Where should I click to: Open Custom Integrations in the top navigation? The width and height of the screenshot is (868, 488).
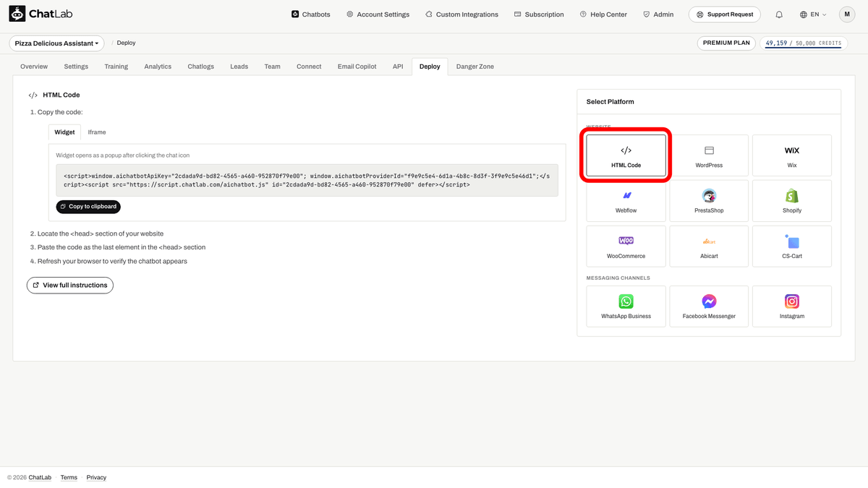461,14
